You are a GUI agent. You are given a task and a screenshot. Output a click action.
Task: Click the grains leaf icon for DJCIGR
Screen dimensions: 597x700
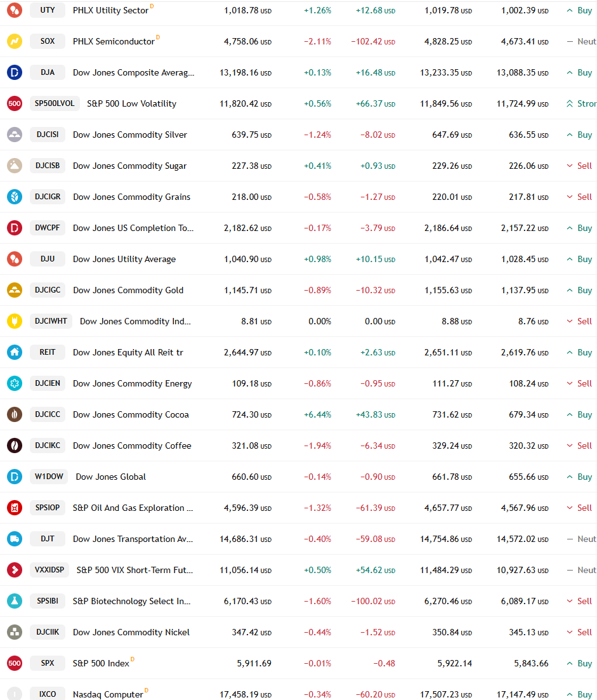tap(15, 197)
